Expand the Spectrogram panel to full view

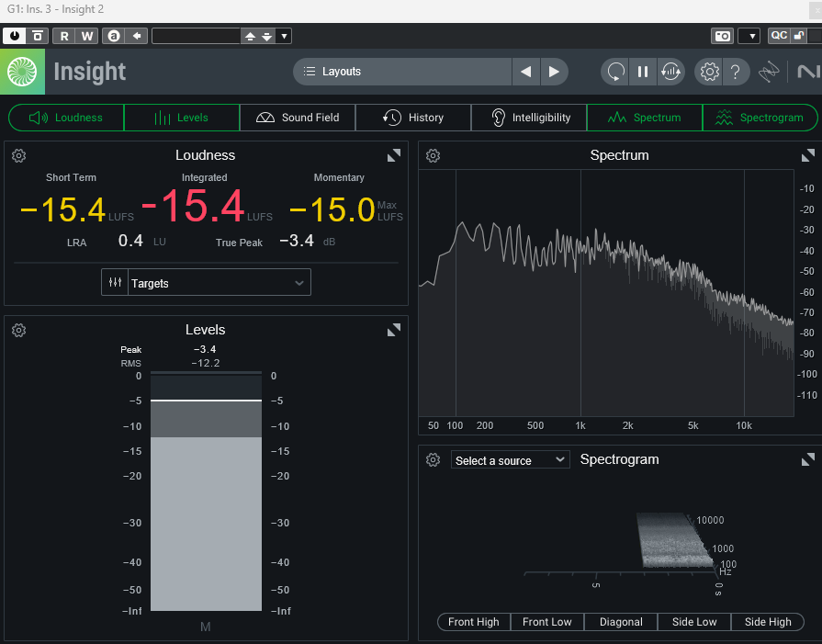point(808,459)
